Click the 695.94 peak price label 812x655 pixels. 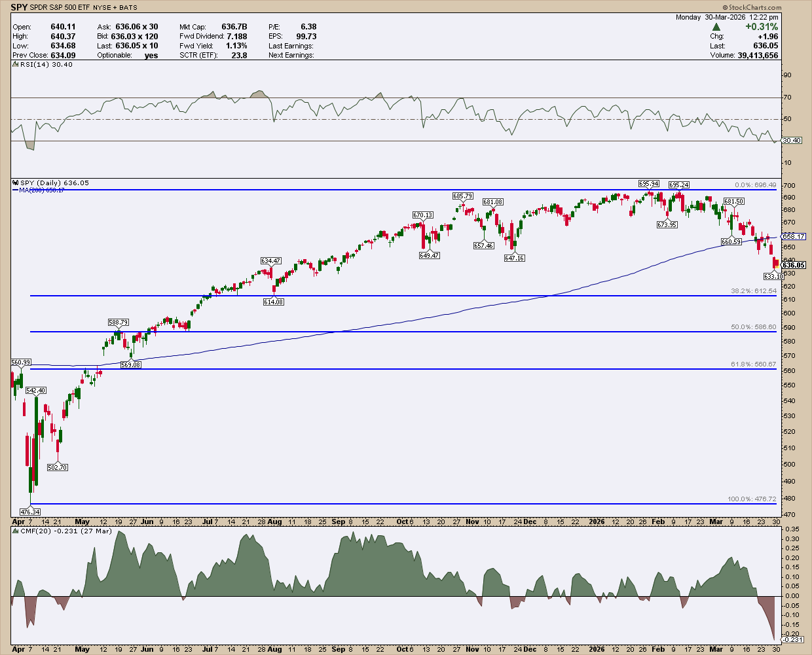[649, 184]
